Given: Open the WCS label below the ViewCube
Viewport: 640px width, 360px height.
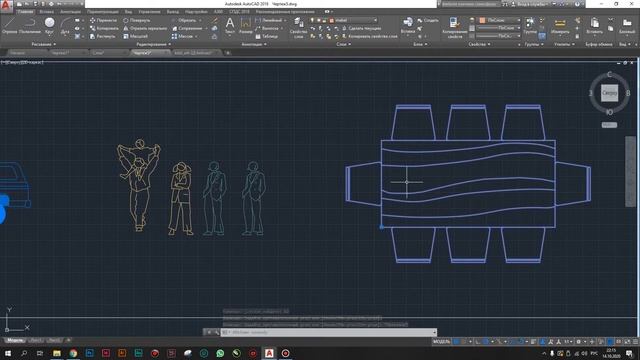Looking at the screenshot, I should (x=609, y=125).
